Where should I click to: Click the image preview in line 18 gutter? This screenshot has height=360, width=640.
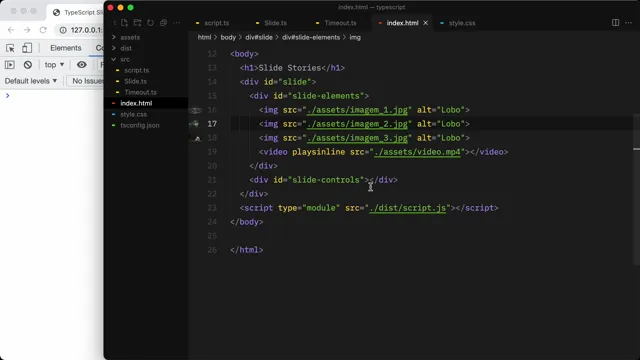pyautogui.click(x=197, y=138)
